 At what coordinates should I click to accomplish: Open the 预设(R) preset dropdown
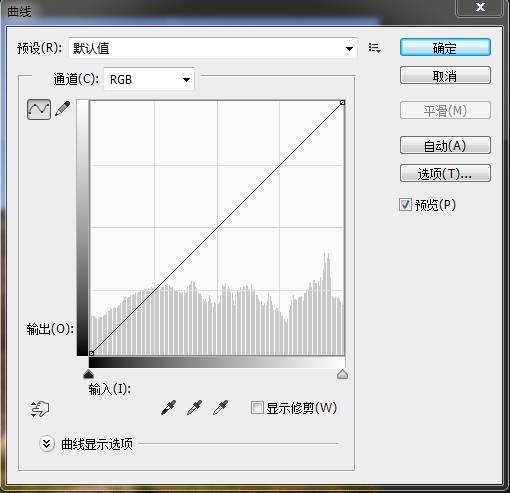click(x=213, y=48)
